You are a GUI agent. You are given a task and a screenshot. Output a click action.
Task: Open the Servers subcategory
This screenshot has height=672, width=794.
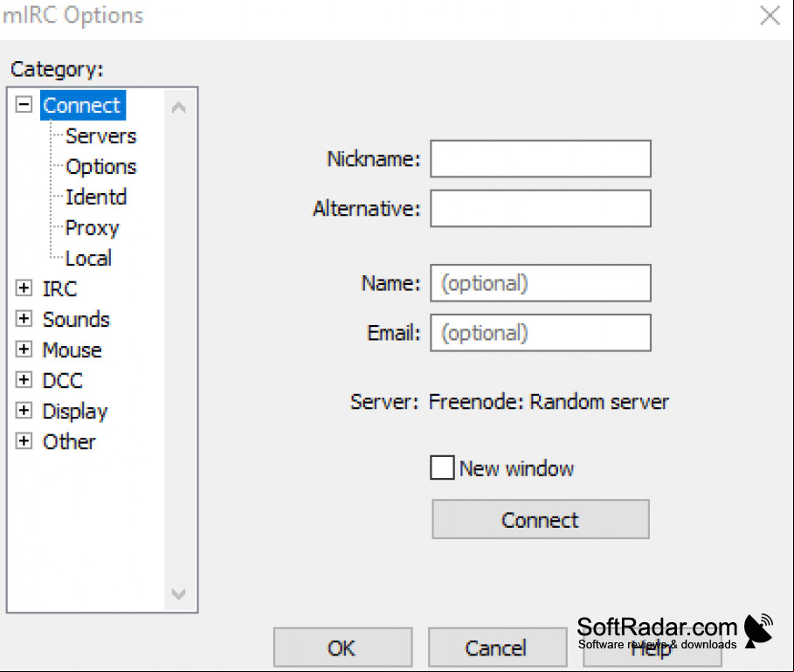point(100,136)
